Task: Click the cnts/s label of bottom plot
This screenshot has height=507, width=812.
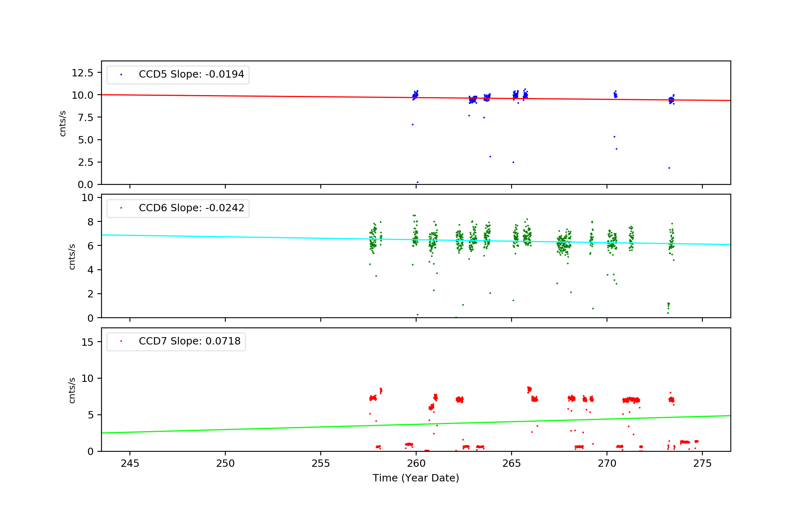Action: pos(72,390)
